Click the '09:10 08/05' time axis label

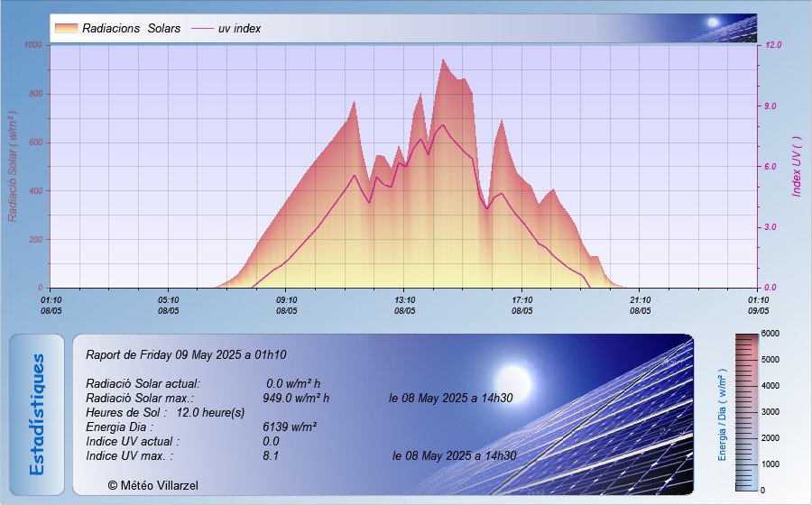pyautogui.click(x=286, y=306)
